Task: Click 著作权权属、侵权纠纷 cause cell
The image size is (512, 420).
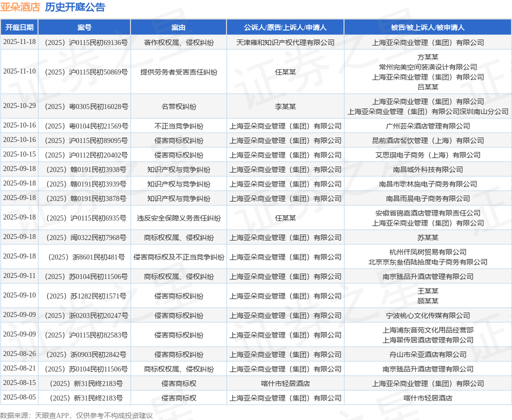Action: click(178, 42)
